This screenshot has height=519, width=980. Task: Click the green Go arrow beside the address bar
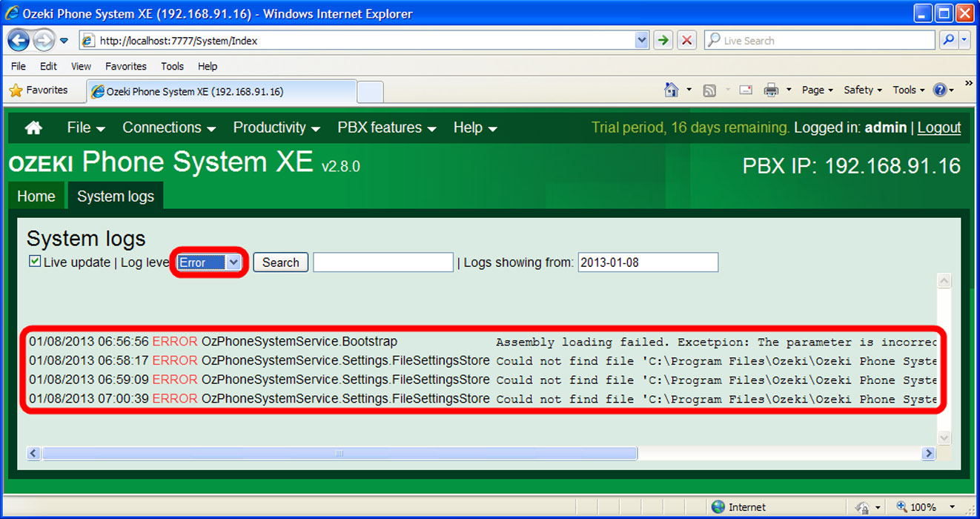click(663, 41)
